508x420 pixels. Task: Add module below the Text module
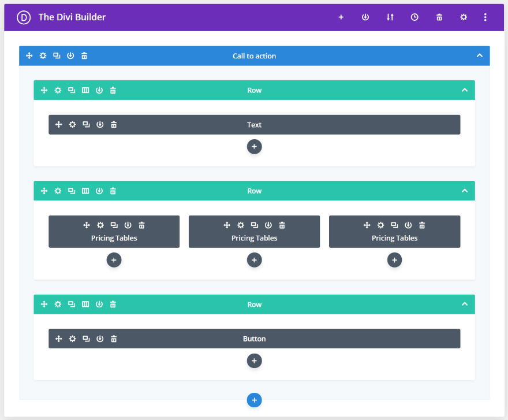(x=255, y=147)
